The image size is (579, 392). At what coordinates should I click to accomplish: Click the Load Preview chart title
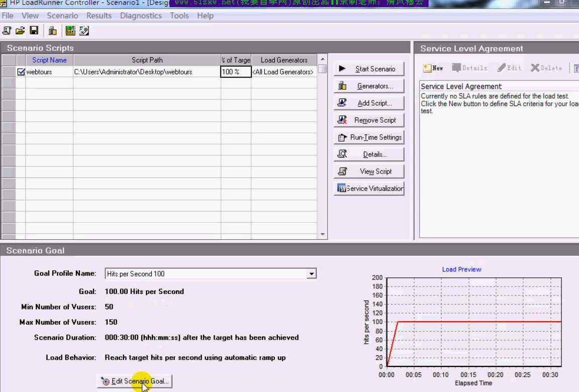coord(461,269)
